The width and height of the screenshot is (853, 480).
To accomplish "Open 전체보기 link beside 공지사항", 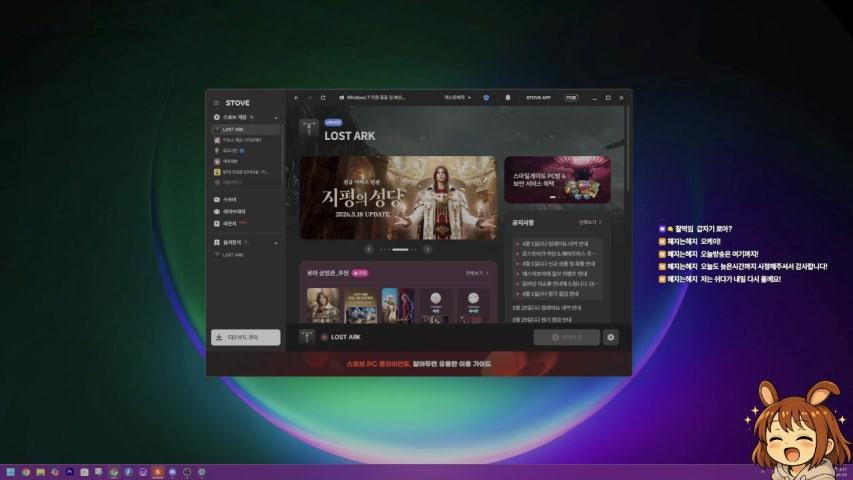I will tap(590, 222).
